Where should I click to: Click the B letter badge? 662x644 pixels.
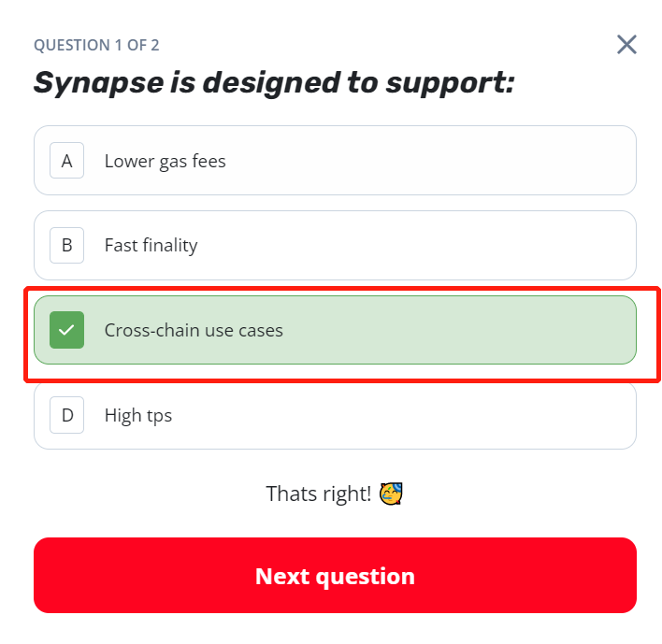point(66,245)
